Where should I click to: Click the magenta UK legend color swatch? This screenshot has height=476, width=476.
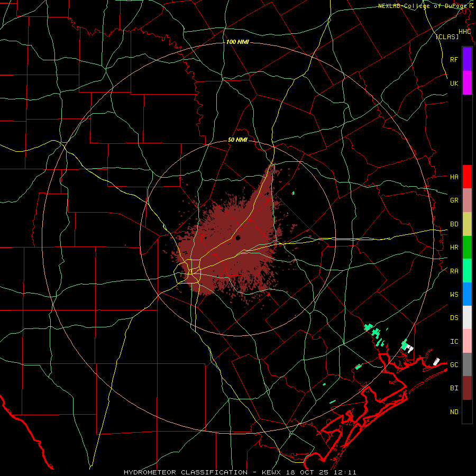tap(467, 83)
